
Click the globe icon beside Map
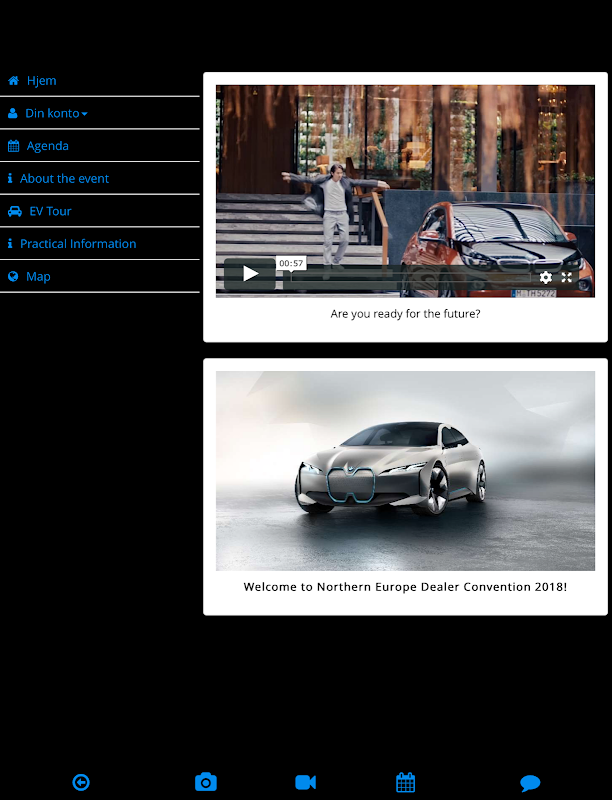(13, 277)
